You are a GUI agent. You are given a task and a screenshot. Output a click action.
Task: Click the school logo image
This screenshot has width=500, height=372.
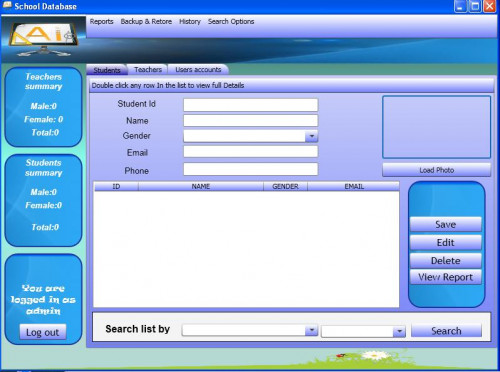click(x=44, y=39)
